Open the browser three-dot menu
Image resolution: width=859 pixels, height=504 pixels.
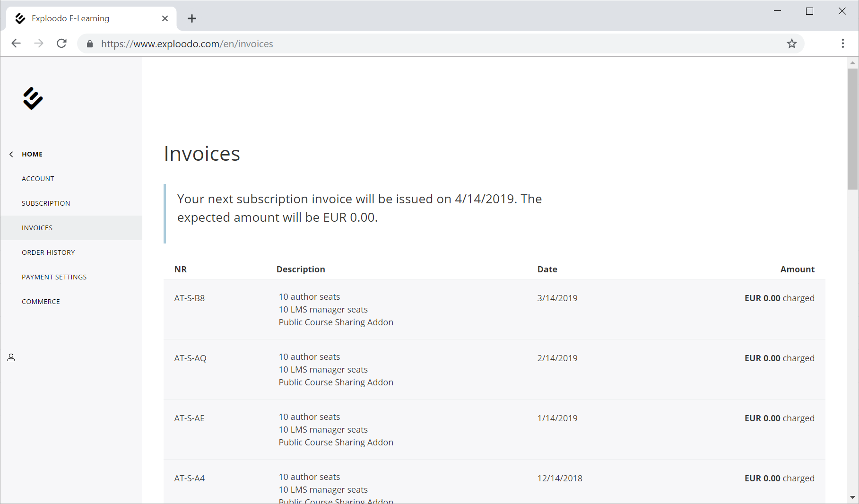(x=842, y=44)
